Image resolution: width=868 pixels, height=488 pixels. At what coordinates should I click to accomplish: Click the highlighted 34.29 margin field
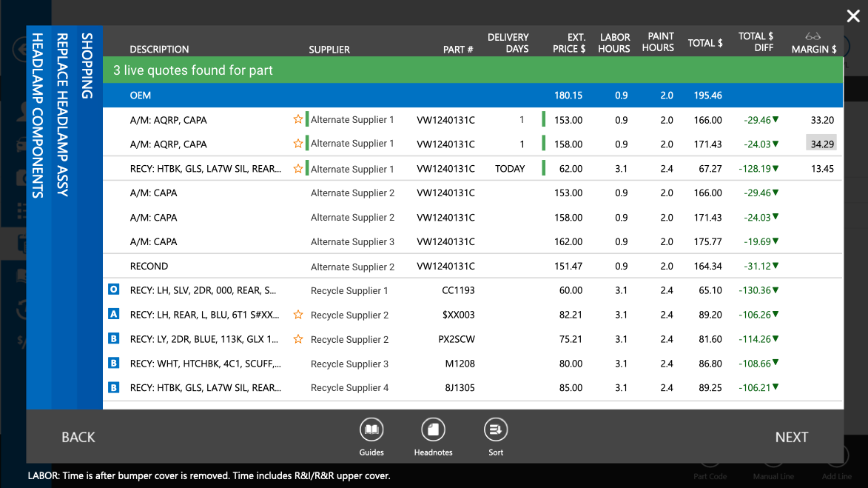[821, 144]
